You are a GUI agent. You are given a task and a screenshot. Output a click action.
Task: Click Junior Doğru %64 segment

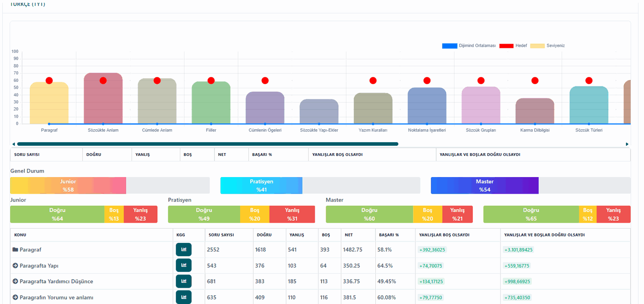tap(57, 214)
